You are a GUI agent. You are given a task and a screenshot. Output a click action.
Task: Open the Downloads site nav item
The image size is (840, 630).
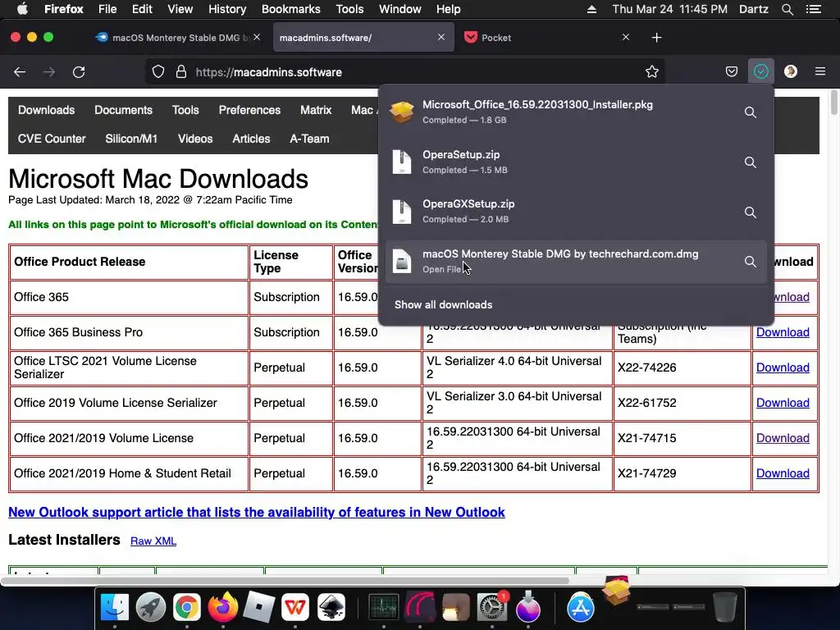46,110
